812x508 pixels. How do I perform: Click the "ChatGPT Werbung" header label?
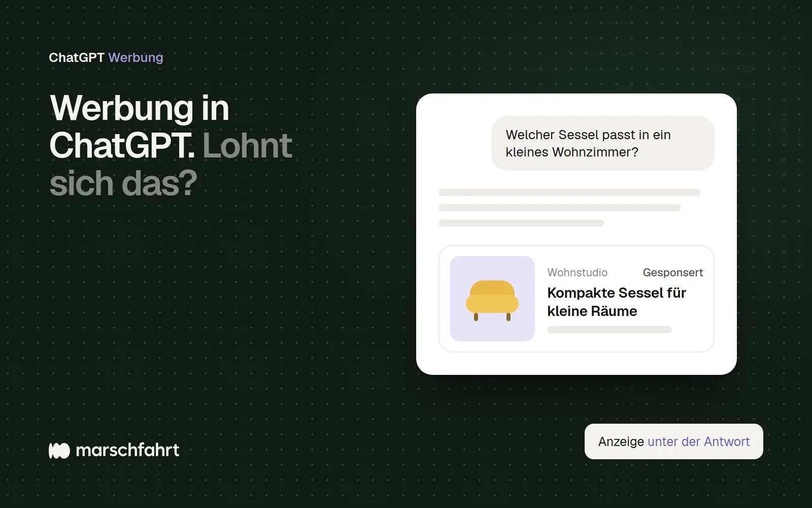[x=106, y=57]
